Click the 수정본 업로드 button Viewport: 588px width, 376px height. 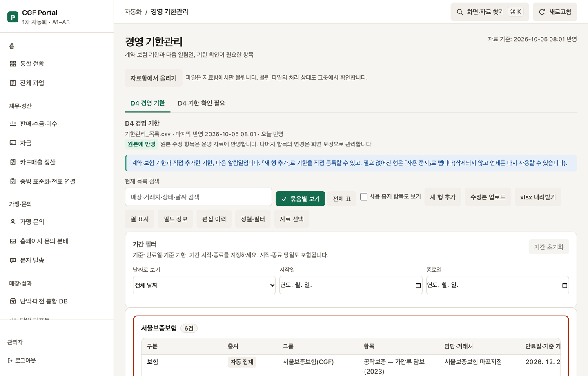pyautogui.click(x=488, y=197)
